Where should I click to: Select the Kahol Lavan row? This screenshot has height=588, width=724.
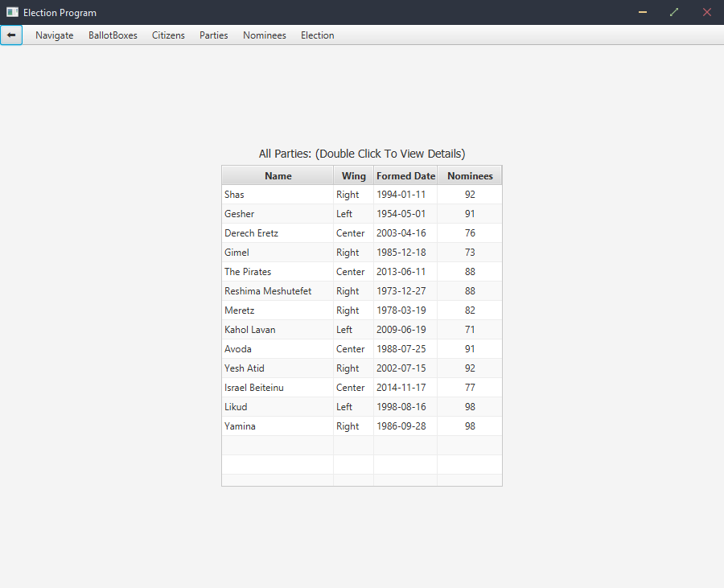click(362, 330)
